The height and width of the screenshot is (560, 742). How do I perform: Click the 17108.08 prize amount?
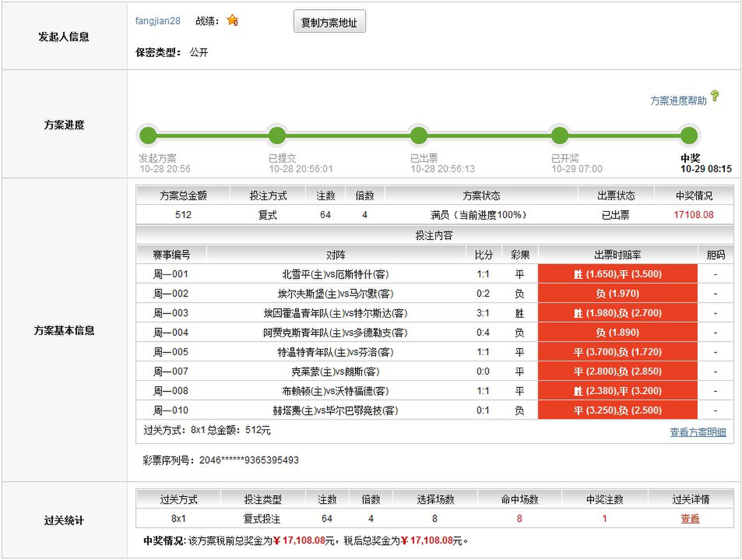(x=693, y=215)
